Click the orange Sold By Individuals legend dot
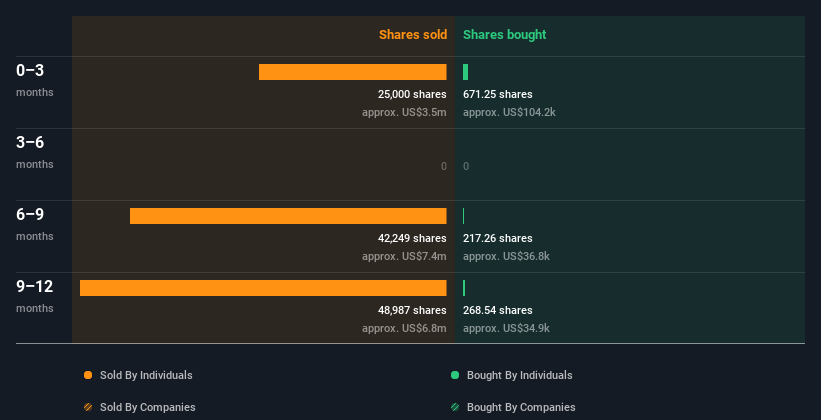 [88, 375]
